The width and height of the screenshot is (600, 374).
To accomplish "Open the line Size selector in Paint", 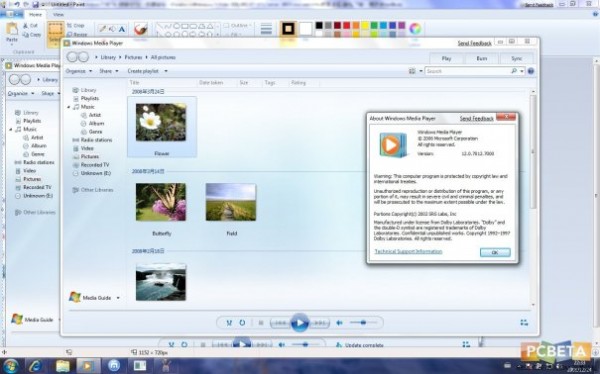I will [x=266, y=30].
